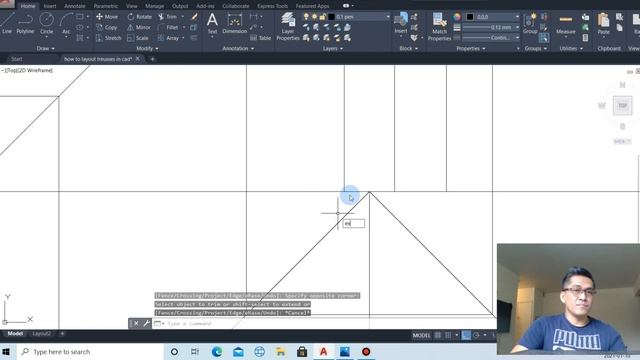Open the linetype dropdown Continuous

pos(491,38)
